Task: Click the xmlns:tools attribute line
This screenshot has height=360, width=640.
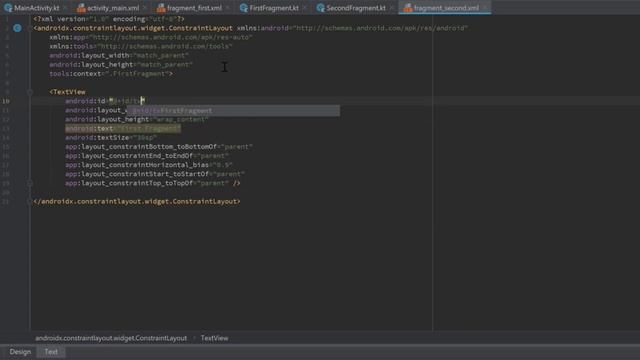Action: pyautogui.click(x=141, y=46)
